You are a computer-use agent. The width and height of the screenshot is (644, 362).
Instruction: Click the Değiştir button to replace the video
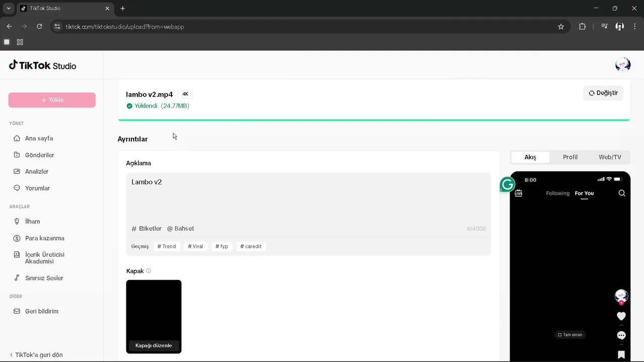[603, 93]
